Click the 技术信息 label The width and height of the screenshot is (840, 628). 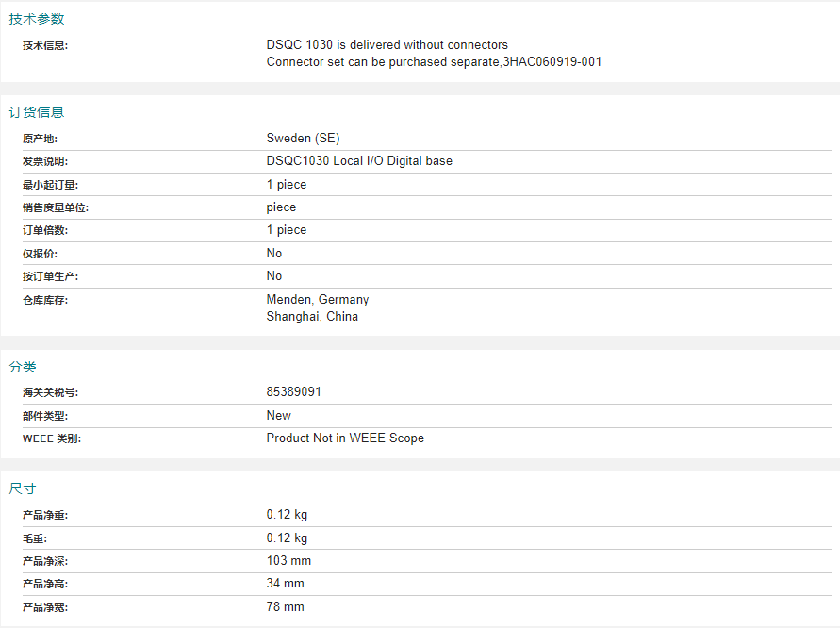coord(45,45)
